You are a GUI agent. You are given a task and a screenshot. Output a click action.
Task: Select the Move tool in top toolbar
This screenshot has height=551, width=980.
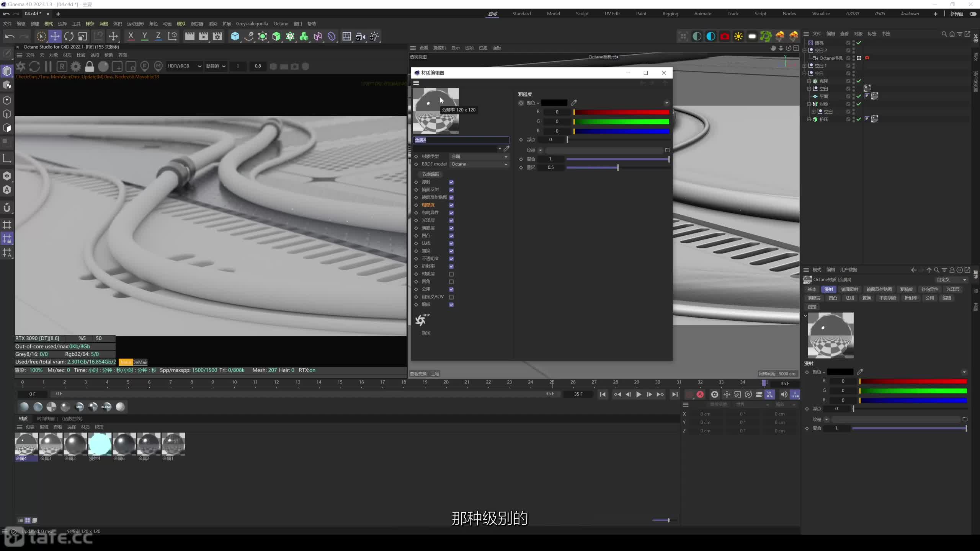[x=55, y=36]
